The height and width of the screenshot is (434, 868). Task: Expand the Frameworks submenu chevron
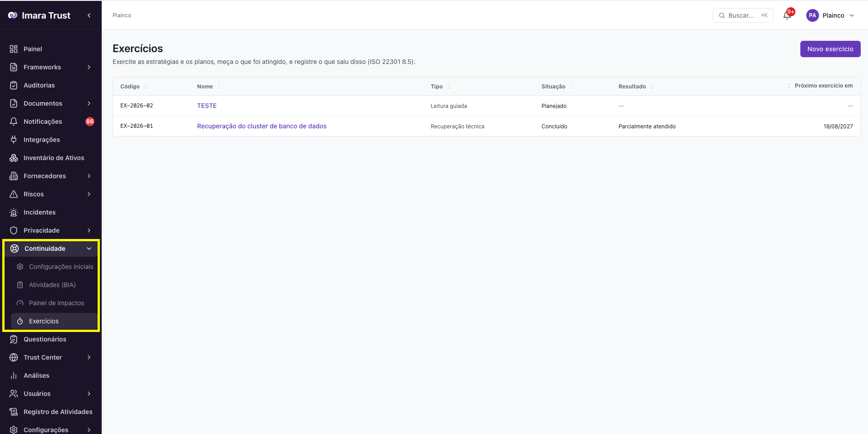pyautogui.click(x=89, y=67)
